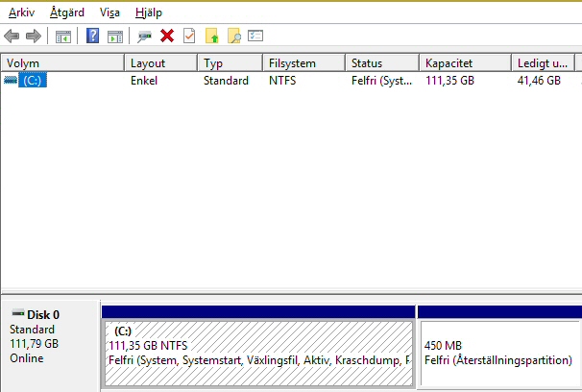
Task: Open the Arkiv menu
Action: click(x=21, y=12)
